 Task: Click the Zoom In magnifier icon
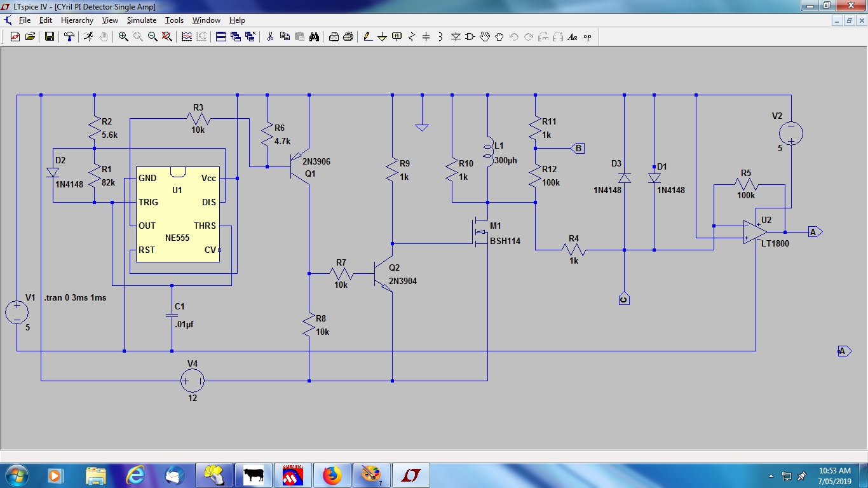(123, 37)
